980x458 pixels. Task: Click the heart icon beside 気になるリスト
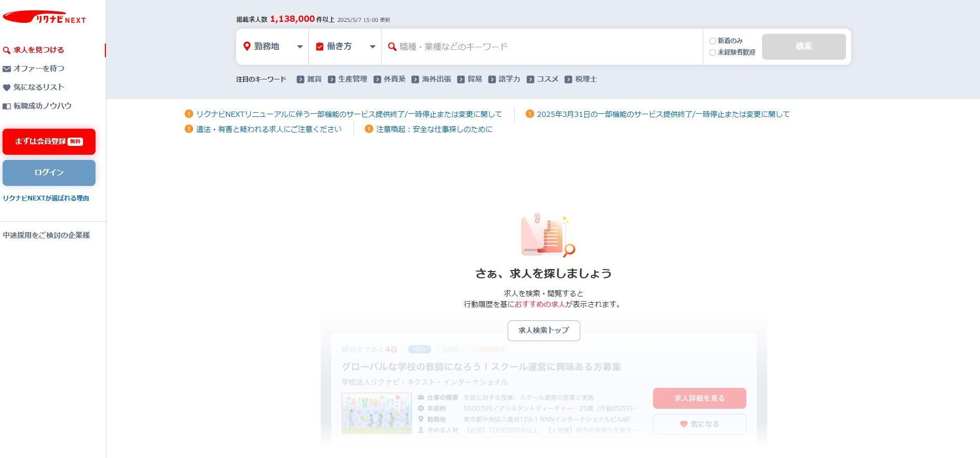coord(7,88)
